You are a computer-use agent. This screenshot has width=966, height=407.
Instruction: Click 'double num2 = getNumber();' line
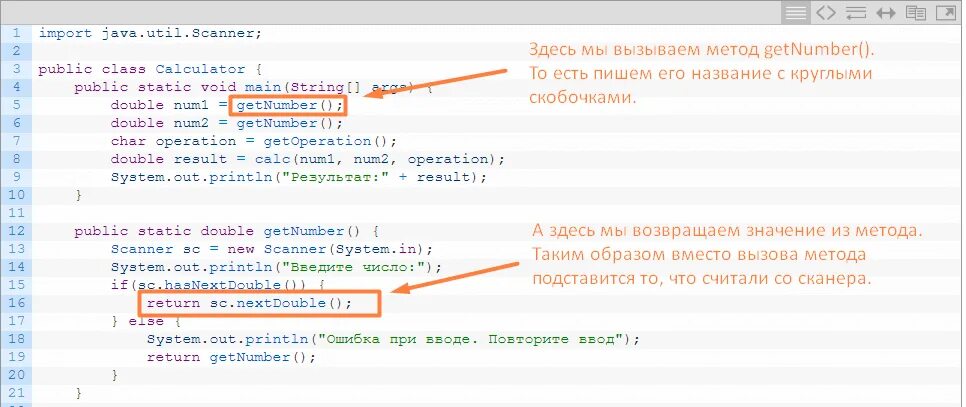coord(226,123)
